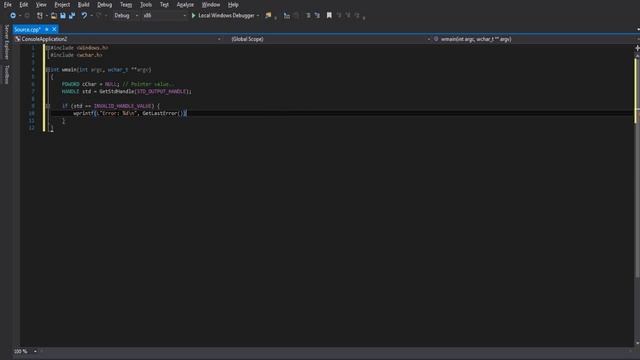Collapse the wmain function outline marker

click(x=48, y=70)
